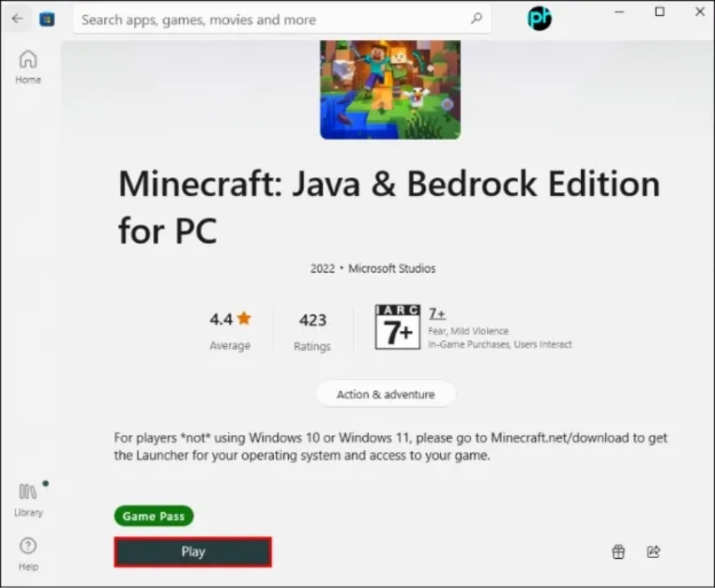
Task: Focus the search apps and games field
Action: (x=268, y=19)
